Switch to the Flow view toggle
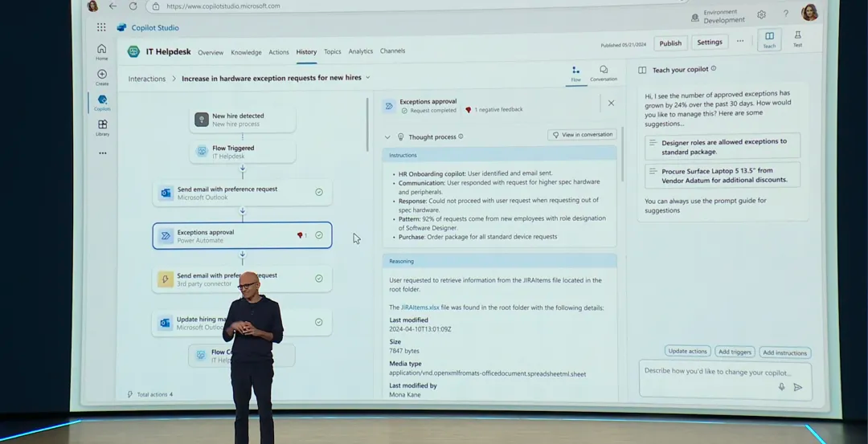868x444 pixels. (575, 72)
